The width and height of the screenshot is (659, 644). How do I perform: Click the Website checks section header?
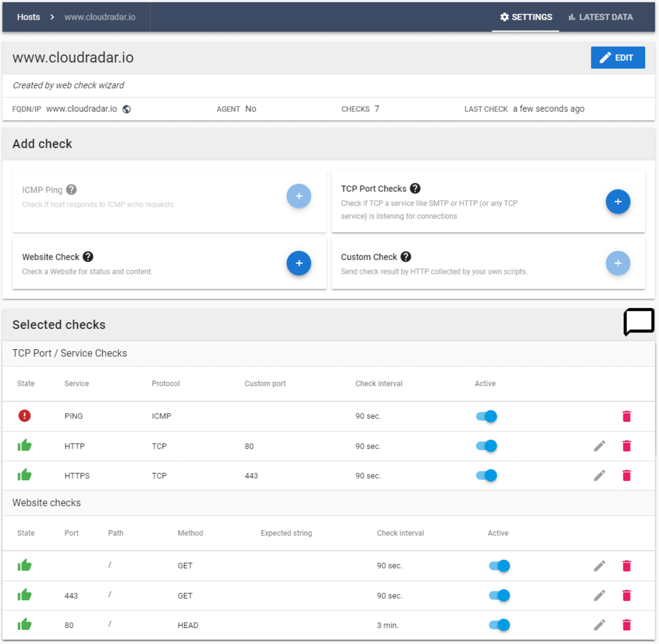click(x=47, y=503)
